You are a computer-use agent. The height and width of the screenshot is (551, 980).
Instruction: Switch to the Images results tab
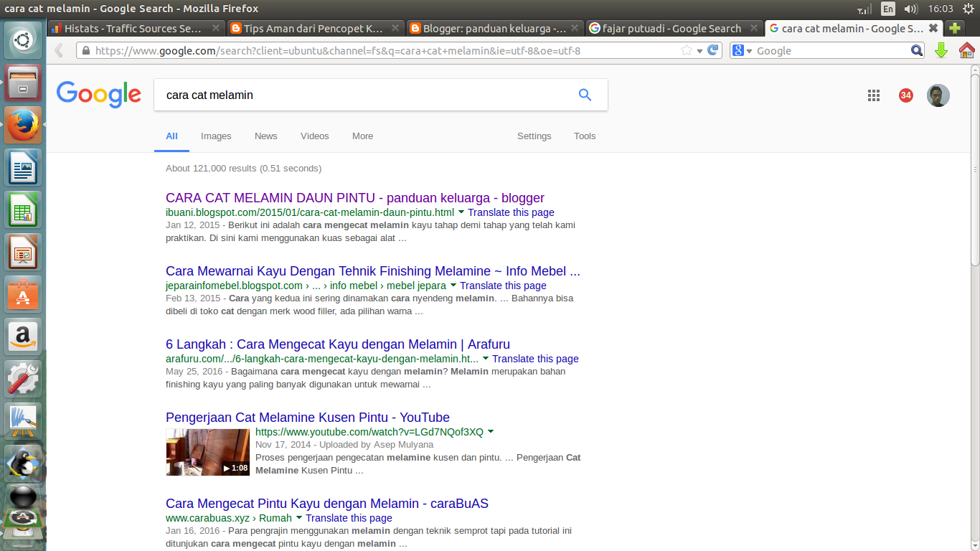216,136
